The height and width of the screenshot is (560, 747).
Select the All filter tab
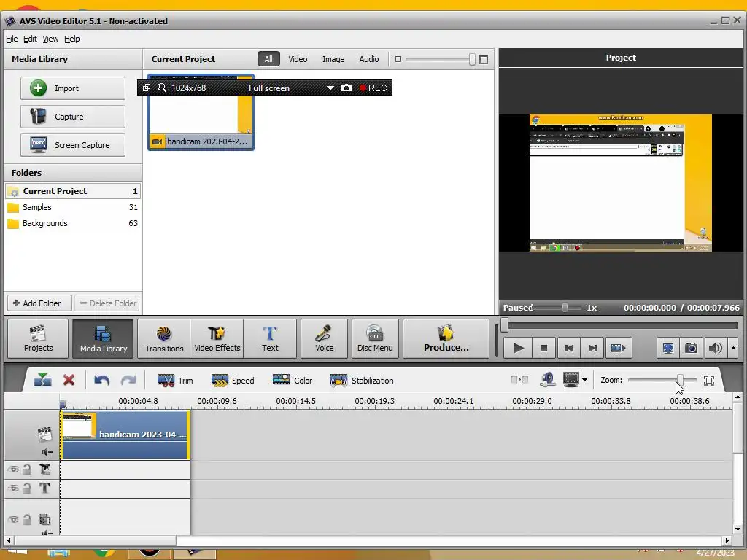[x=268, y=59]
